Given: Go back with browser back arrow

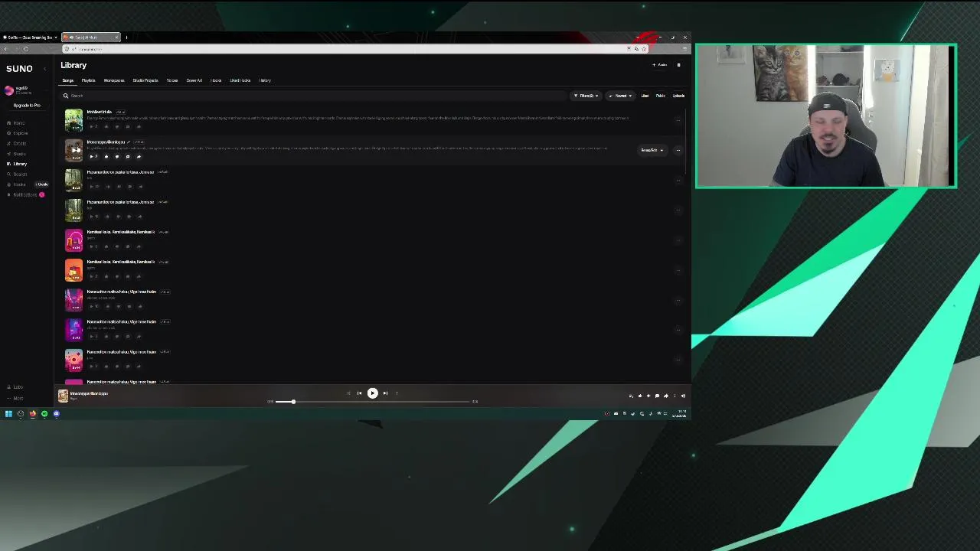Looking at the screenshot, I should 5,49.
